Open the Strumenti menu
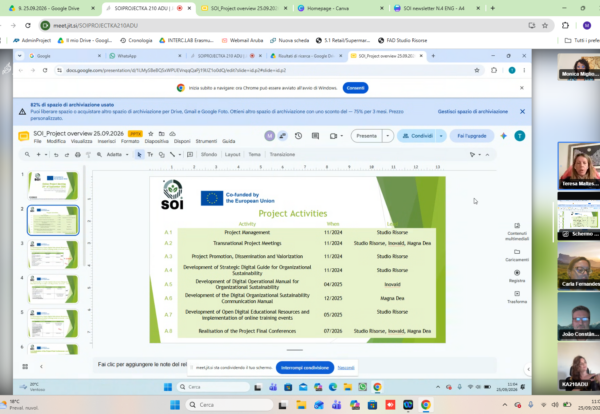 [206, 141]
